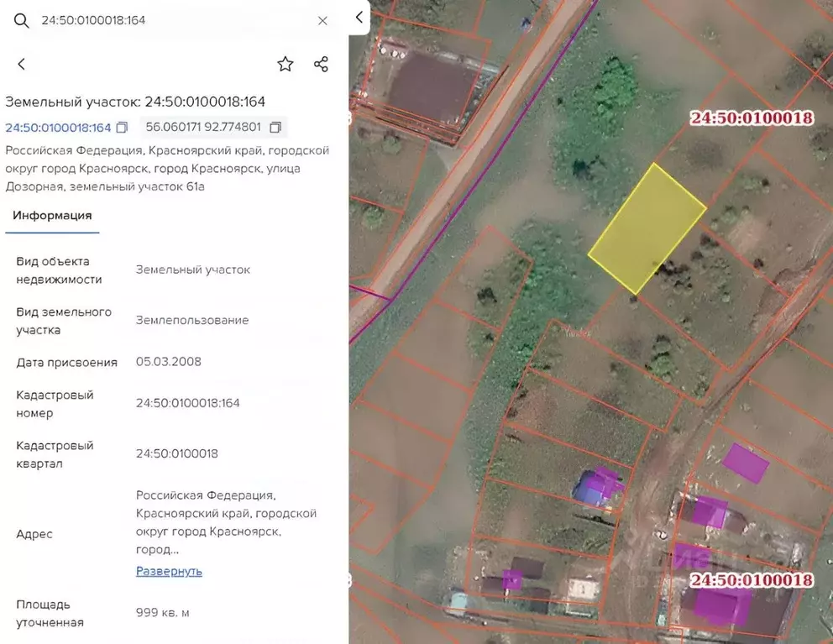Click the back arrow above the parcel title

coord(20,63)
